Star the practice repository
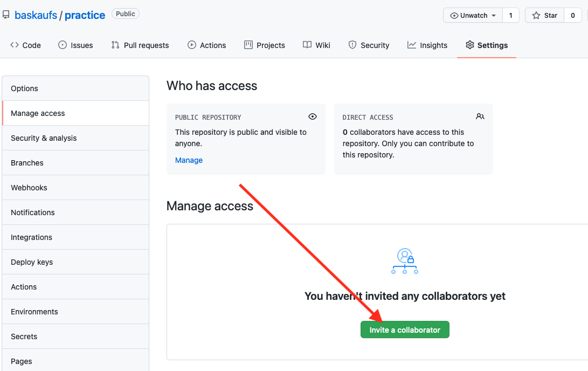Image resolution: width=588 pixels, height=371 pixels. (544, 16)
